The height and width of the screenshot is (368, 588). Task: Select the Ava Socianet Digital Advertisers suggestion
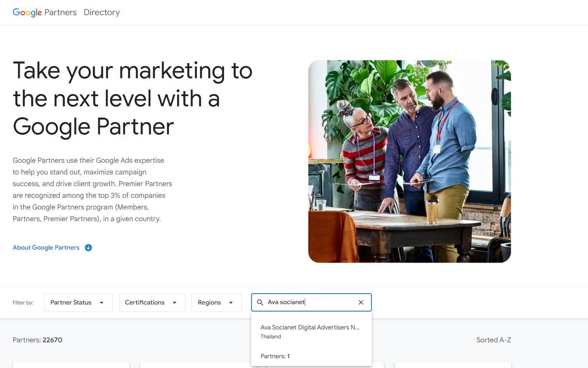(x=312, y=332)
